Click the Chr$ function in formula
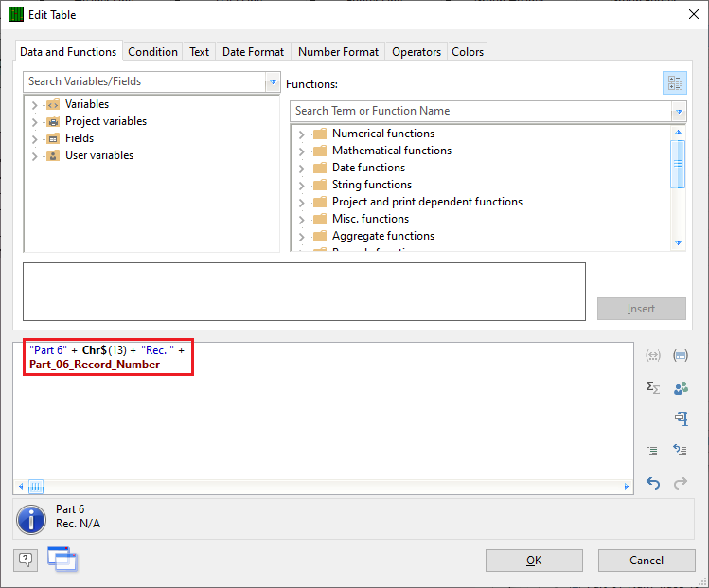The height and width of the screenshot is (588, 709). (x=95, y=350)
